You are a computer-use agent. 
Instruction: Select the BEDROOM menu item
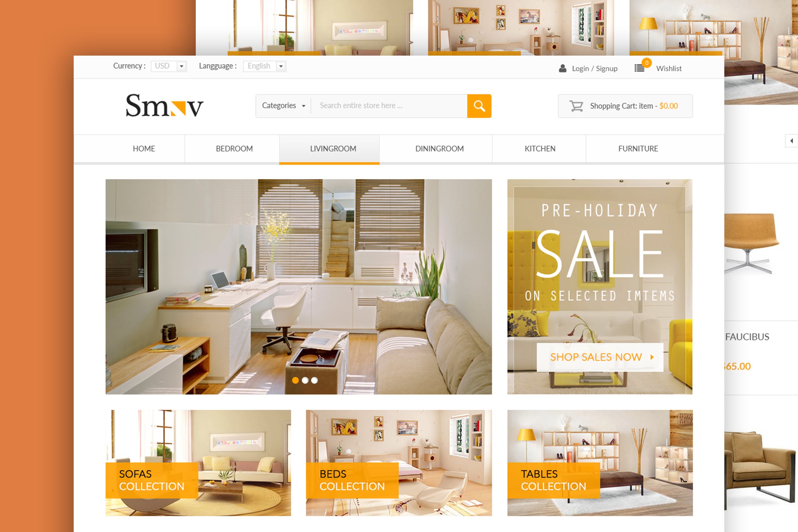pos(235,148)
